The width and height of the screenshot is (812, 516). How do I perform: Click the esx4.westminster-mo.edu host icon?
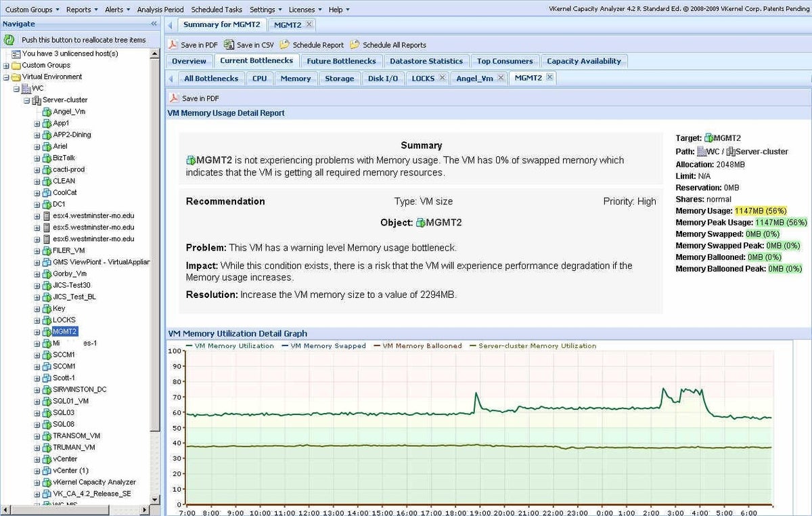click(47, 215)
